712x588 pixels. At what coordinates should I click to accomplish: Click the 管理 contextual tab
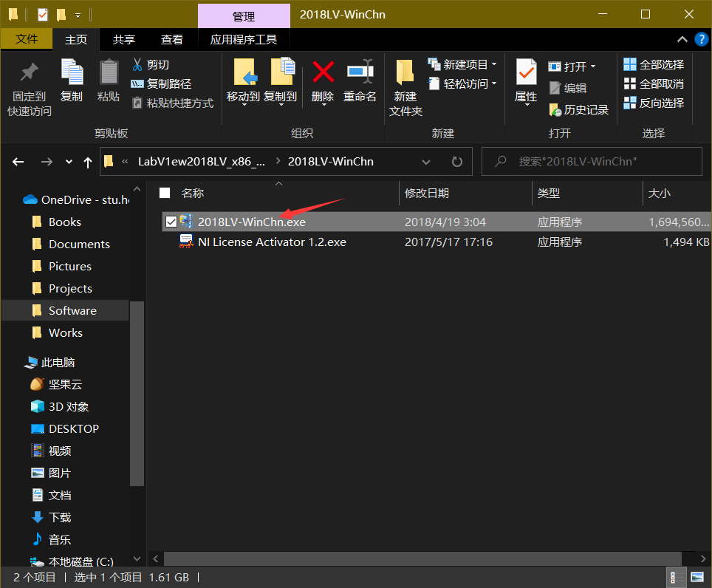244,16
